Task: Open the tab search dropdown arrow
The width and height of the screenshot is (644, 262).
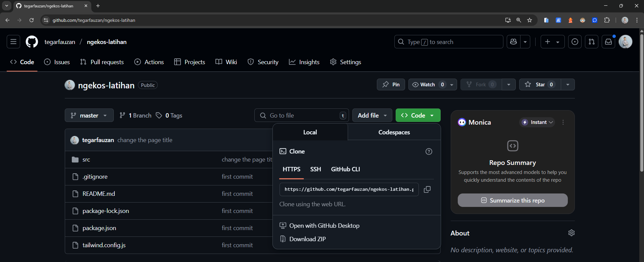Action: coord(7,6)
